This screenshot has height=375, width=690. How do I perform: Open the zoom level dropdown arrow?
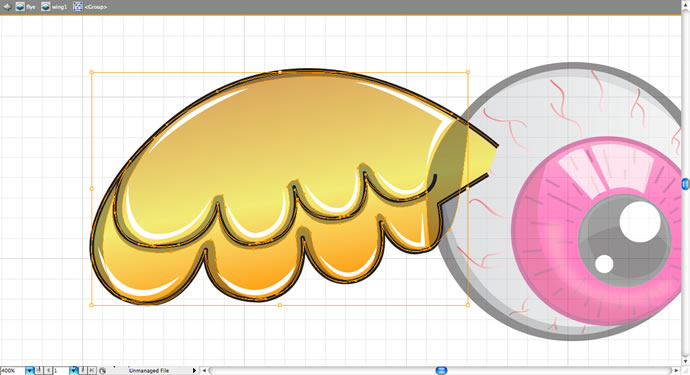click(x=29, y=371)
